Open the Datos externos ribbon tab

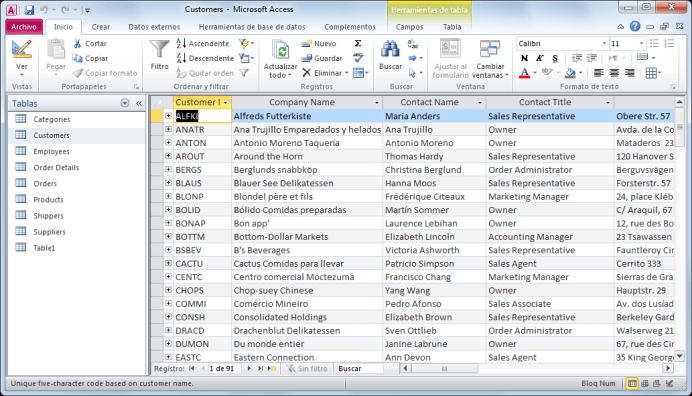[x=154, y=27]
